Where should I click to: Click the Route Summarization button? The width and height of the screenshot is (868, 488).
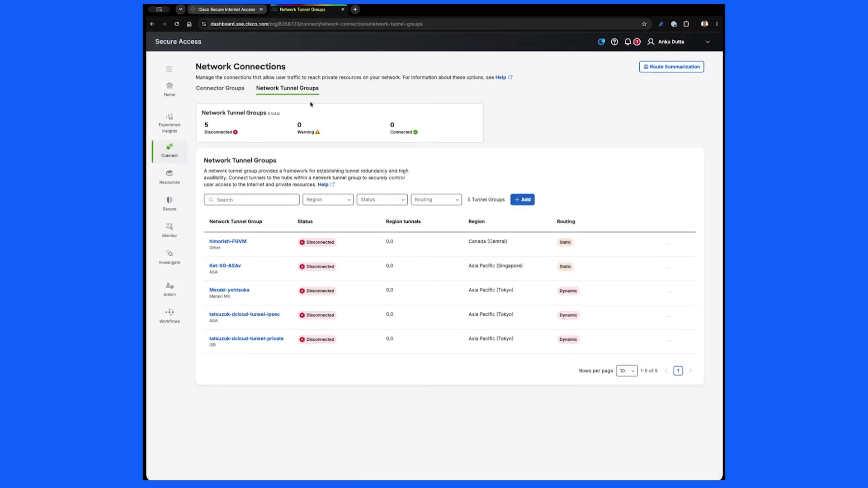pyautogui.click(x=671, y=67)
